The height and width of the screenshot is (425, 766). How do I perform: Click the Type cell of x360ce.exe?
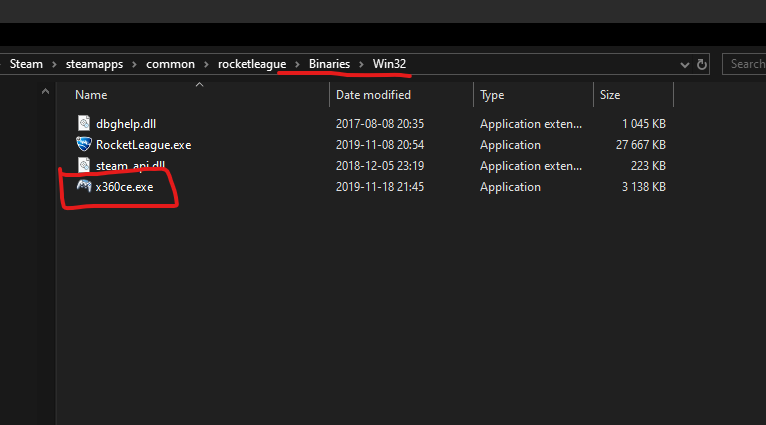[511, 187]
